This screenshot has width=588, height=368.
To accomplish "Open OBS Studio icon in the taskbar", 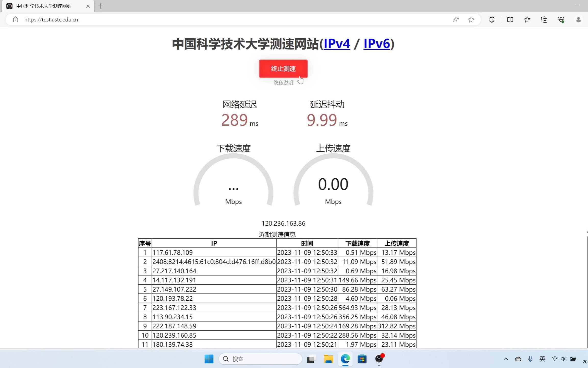I will click(379, 359).
